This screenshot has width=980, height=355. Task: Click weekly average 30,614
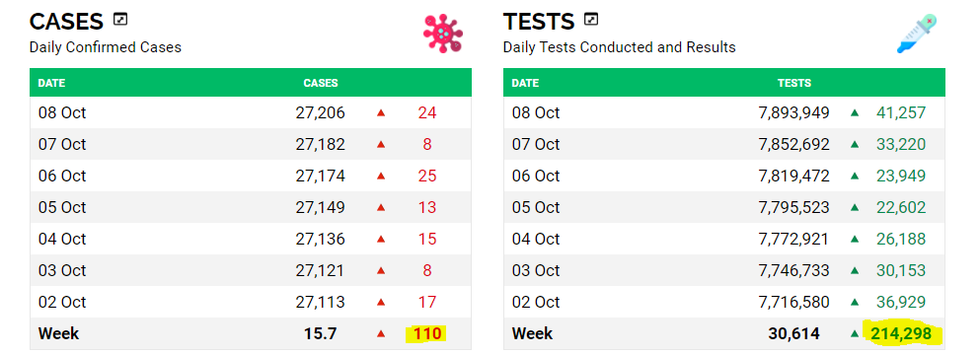793,333
